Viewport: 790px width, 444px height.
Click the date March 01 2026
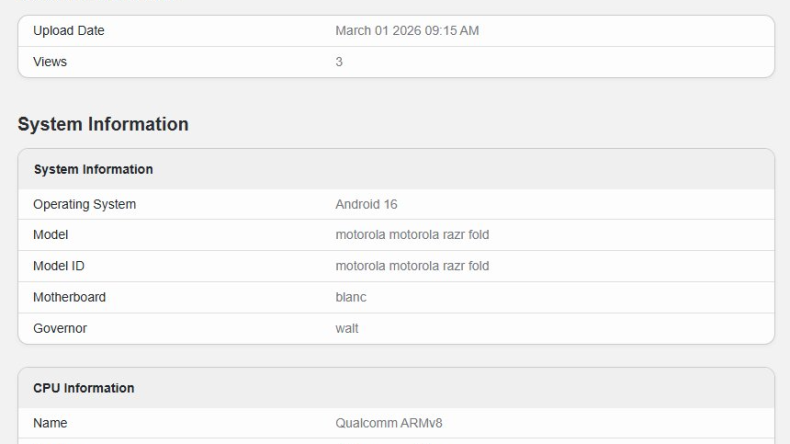(379, 31)
